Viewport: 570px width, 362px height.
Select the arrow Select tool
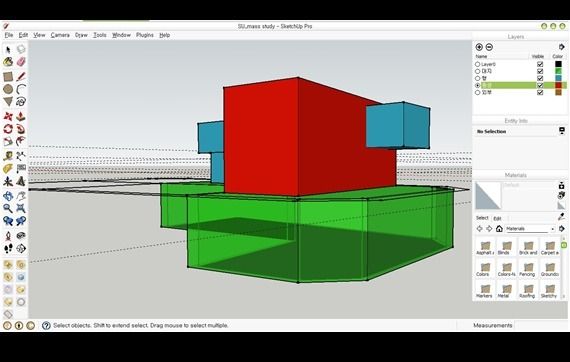(8, 49)
